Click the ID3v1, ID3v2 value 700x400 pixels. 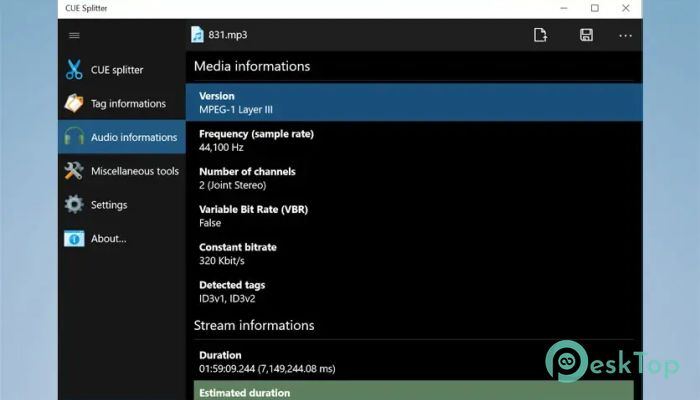(x=227, y=299)
